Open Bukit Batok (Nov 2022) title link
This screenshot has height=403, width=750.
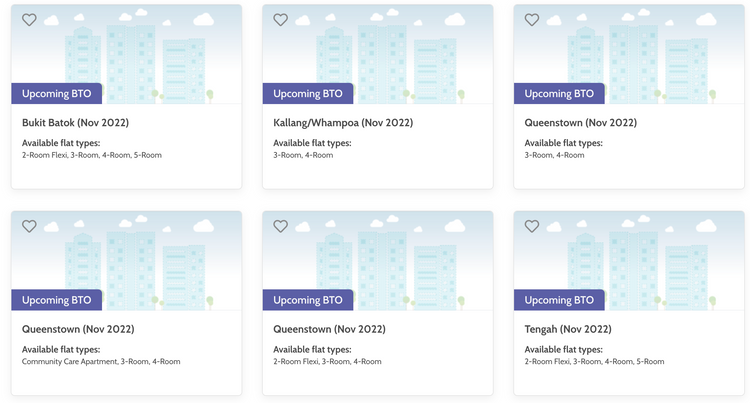click(76, 123)
